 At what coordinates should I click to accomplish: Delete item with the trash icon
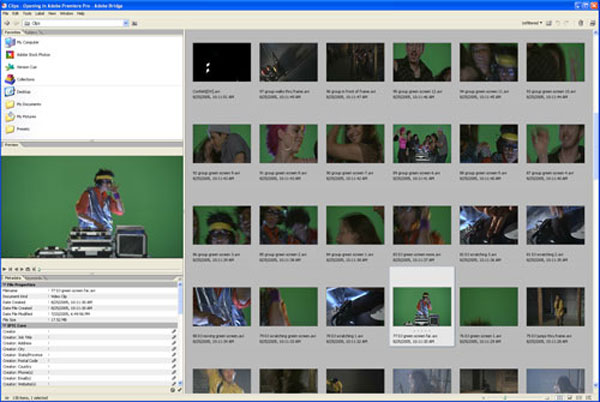click(x=580, y=23)
